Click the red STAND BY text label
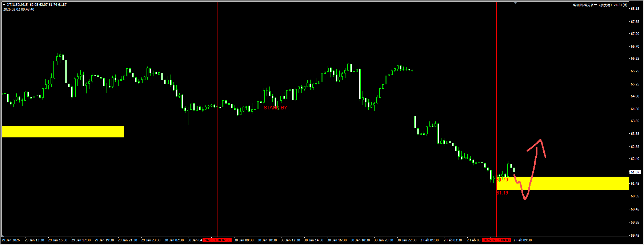The width and height of the screenshot is (644, 245). click(275, 108)
